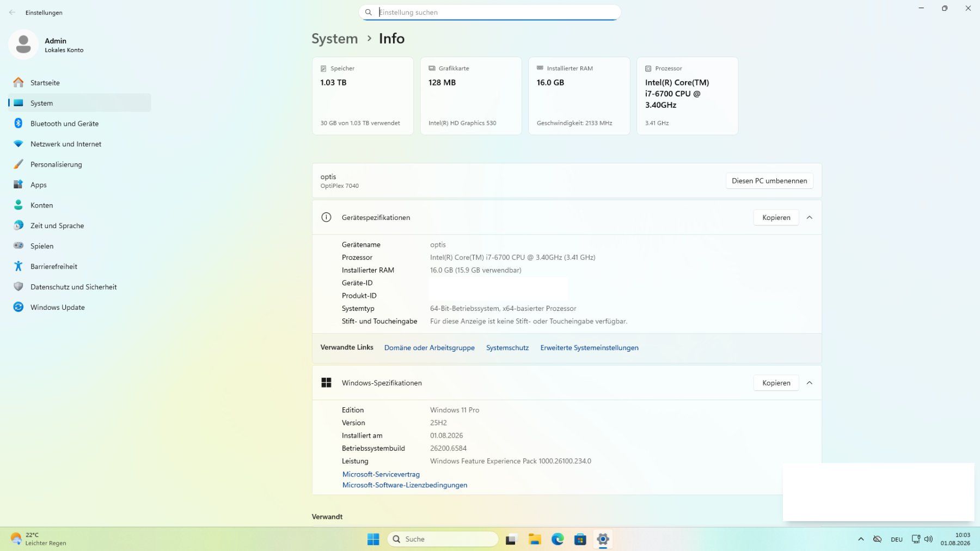Click the Apps icon in sidebar
The width and height of the screenshot is (980, 551).
tap(19, 185)
